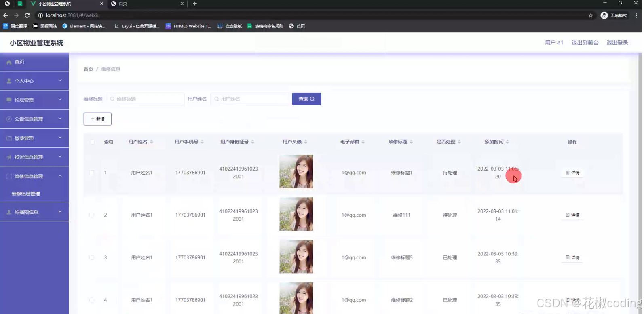Check the checkbox for row 3

92,257
